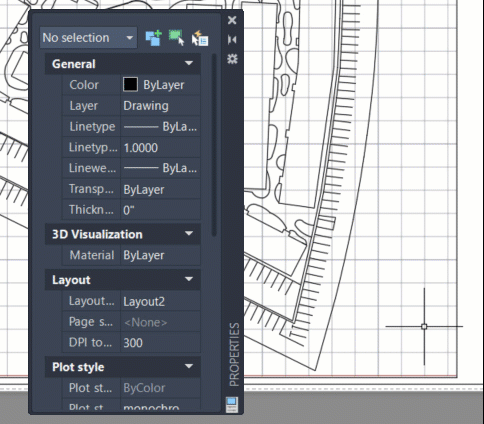Select the Color ByLayer value

pos(164,85)
